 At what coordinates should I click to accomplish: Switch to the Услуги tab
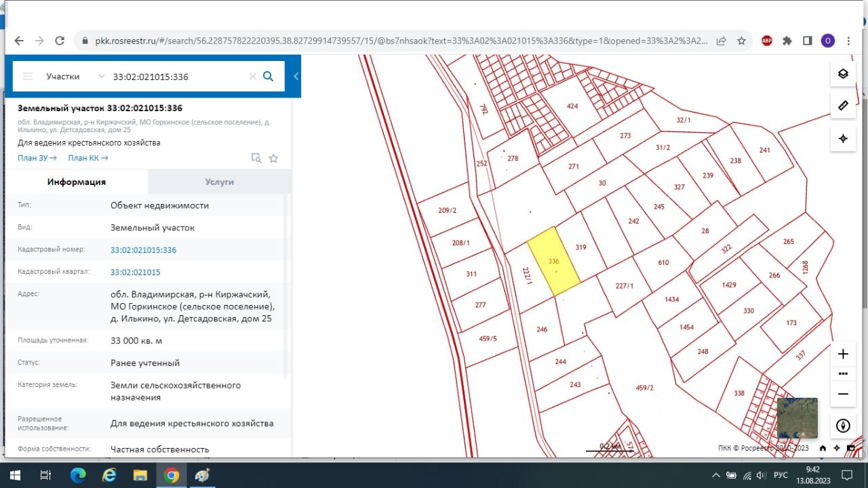(219, 182)
